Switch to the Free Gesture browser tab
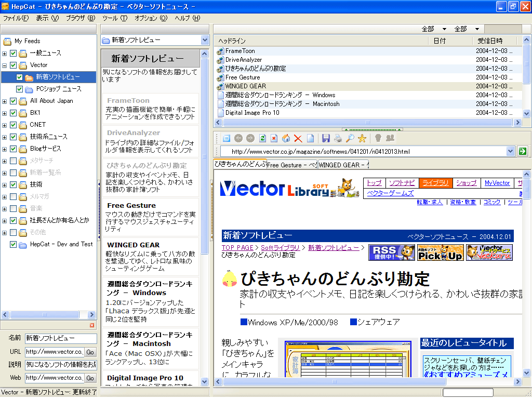532x399 pixels. pos(292,165)
